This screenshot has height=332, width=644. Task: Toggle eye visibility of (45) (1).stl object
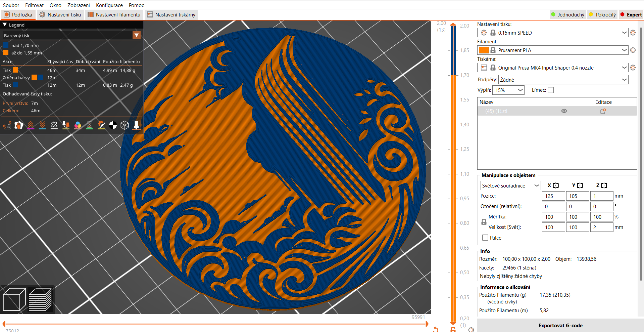(x=564, y=111)
